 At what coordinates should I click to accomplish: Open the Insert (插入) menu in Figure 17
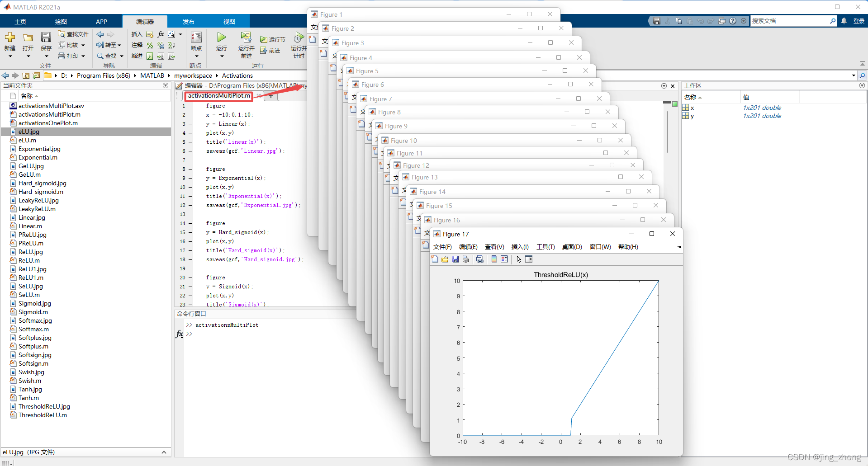pyautogui.click(x=520, y=247)
